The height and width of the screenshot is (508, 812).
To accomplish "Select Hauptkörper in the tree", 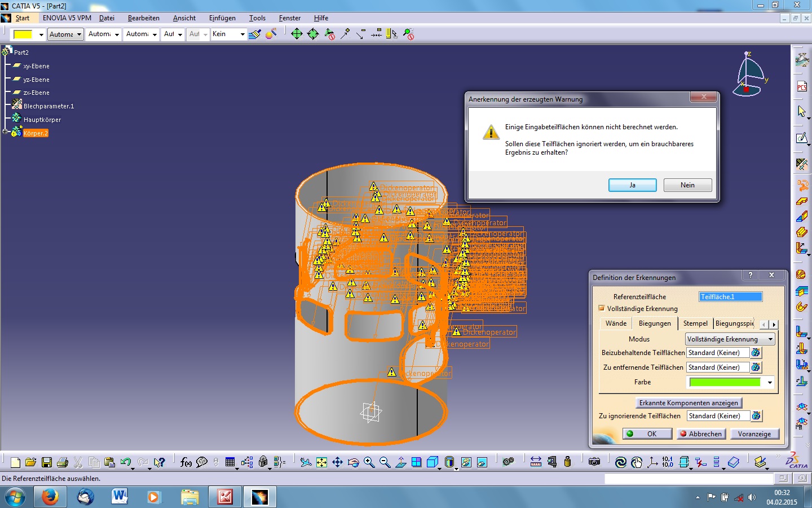I will tap(42, 120).
